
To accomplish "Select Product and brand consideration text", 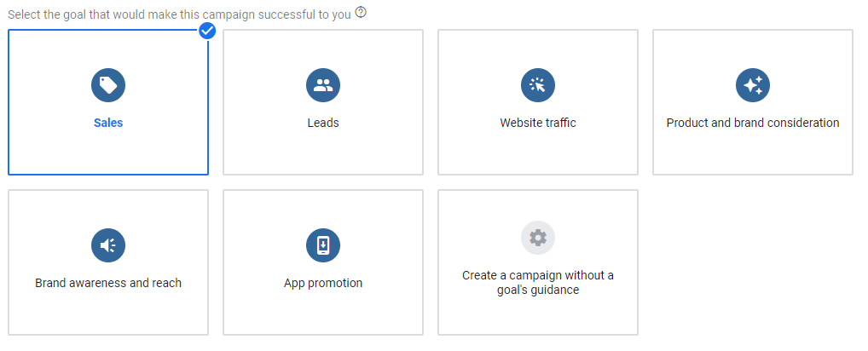I will coord(753,123).
